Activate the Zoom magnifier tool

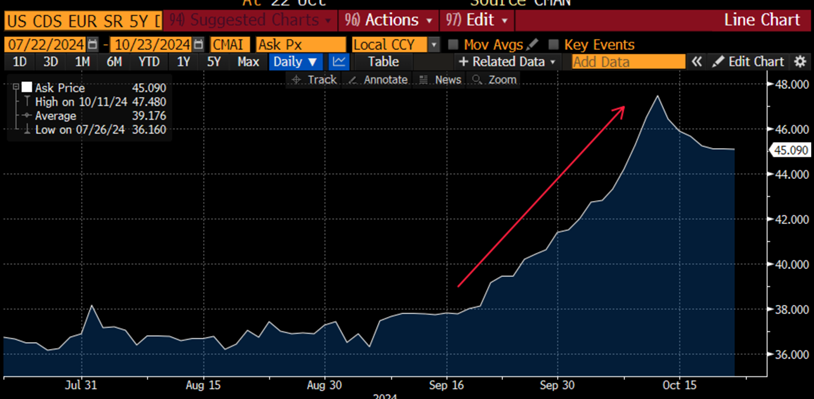pyautogui.click(x=494, y=80)
